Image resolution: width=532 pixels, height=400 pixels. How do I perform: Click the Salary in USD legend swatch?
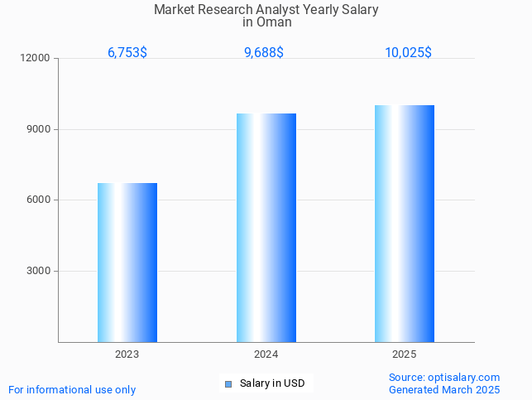tap(228, 384)
